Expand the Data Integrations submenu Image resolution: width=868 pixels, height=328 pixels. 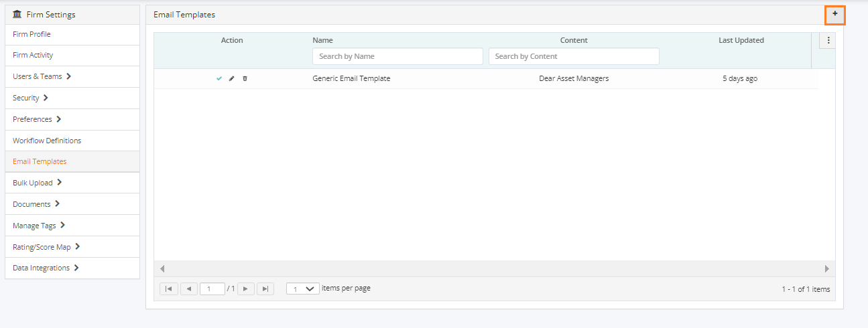point(76,268)
